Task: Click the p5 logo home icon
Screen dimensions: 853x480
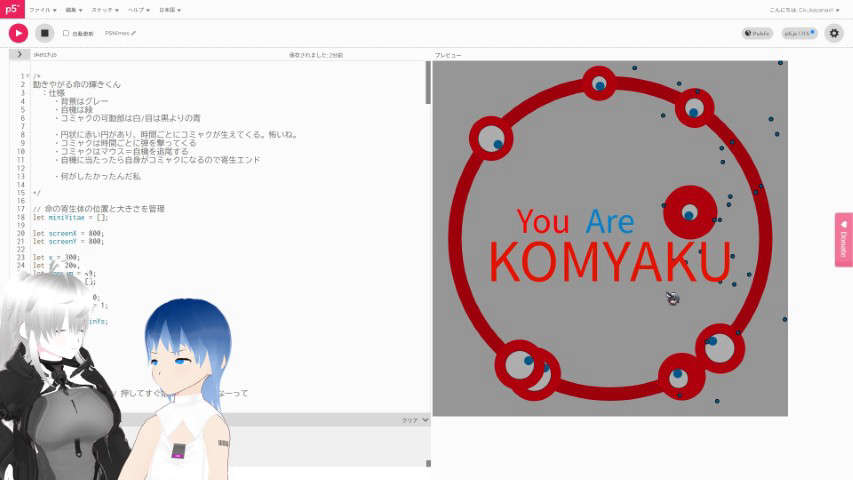Action: tap(14, 8)
